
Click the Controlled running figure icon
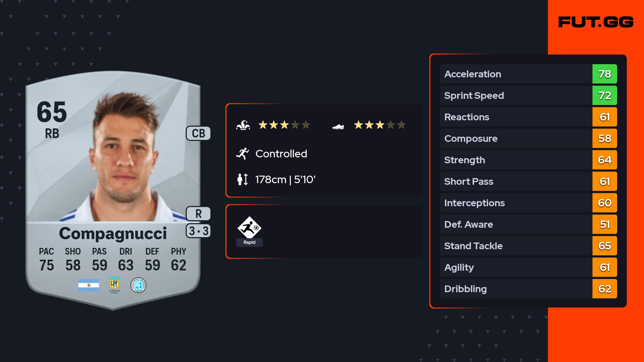coord(243,154)
